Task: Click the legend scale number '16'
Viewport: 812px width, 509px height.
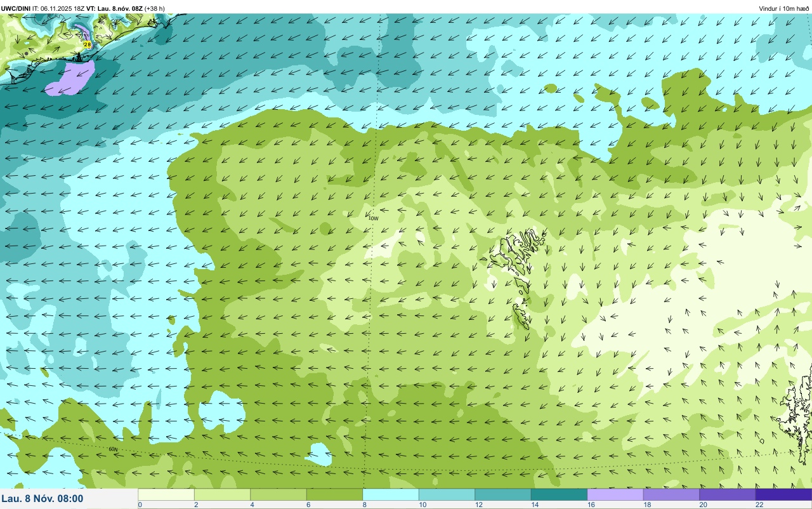Action: [x=590, y=505]
